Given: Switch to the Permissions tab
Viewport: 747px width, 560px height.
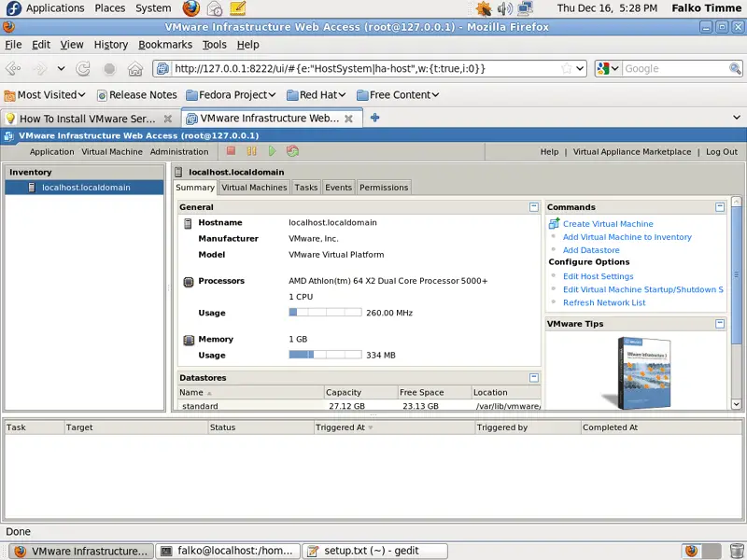Looking at the screenshot, I should [384, 188].
